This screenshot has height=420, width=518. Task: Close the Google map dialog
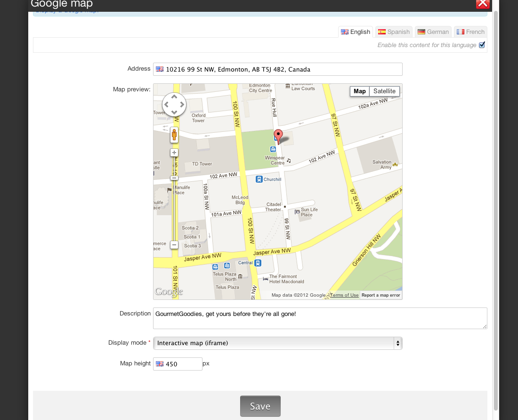(483, 4)
